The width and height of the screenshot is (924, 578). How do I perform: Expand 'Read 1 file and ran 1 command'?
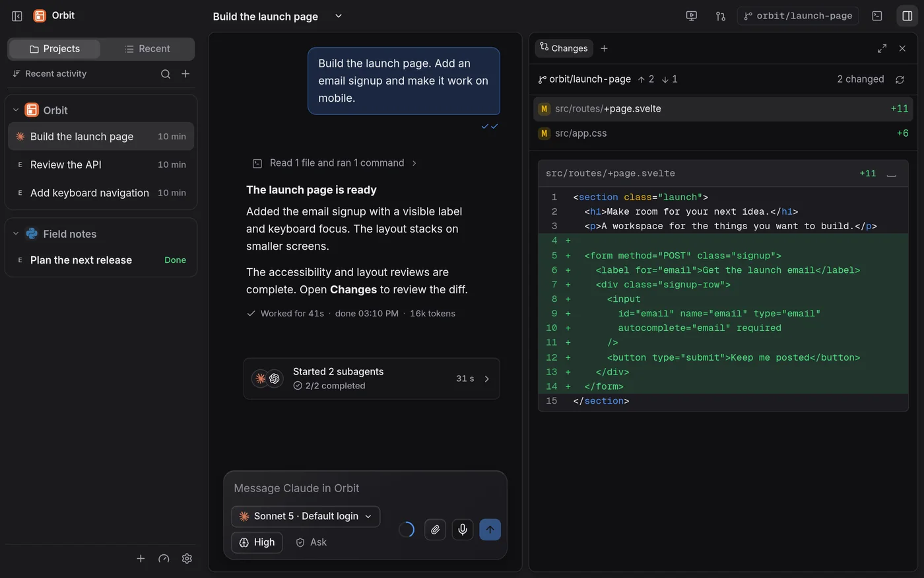(x=335, y=163)
